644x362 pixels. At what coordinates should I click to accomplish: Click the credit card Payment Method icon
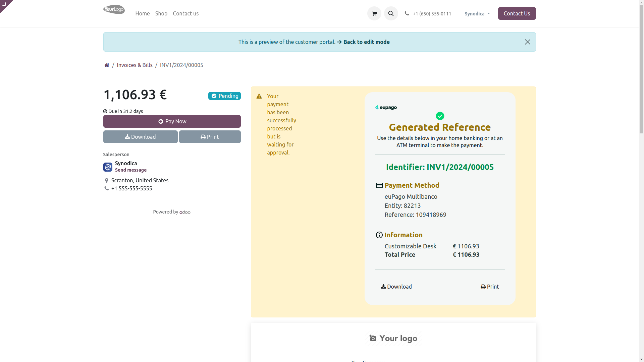(379, 185)
